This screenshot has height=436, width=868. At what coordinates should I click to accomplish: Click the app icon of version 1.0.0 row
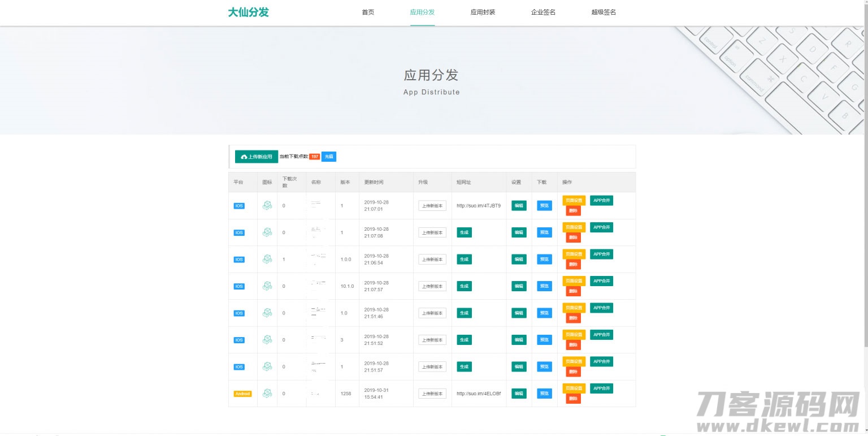[x=267, y=259]
